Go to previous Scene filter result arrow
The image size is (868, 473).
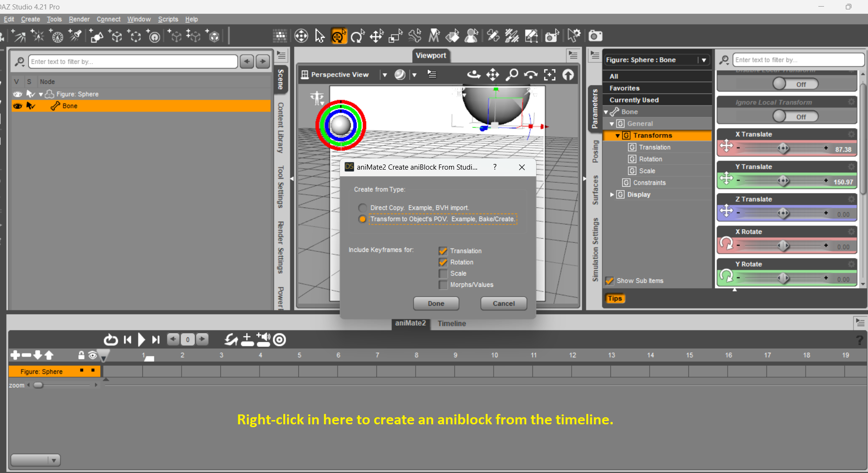click(247, 61)
